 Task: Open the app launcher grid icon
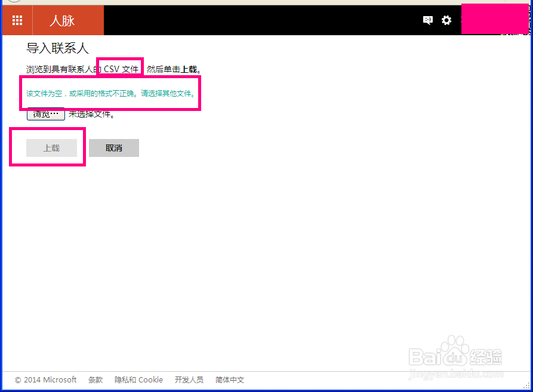pos(17,20)
